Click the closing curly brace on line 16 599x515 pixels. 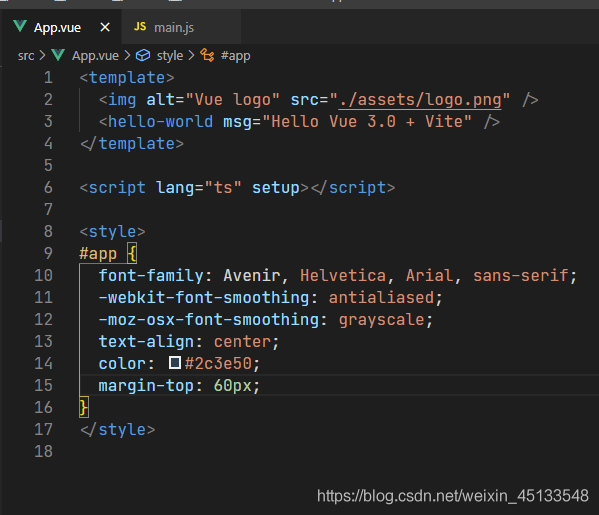[x=84, y=407]
